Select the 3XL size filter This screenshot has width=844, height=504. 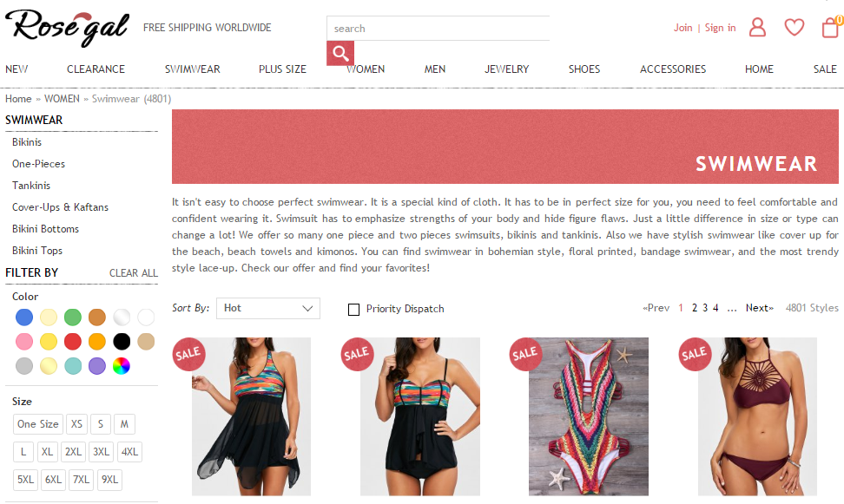click(102, 452)
